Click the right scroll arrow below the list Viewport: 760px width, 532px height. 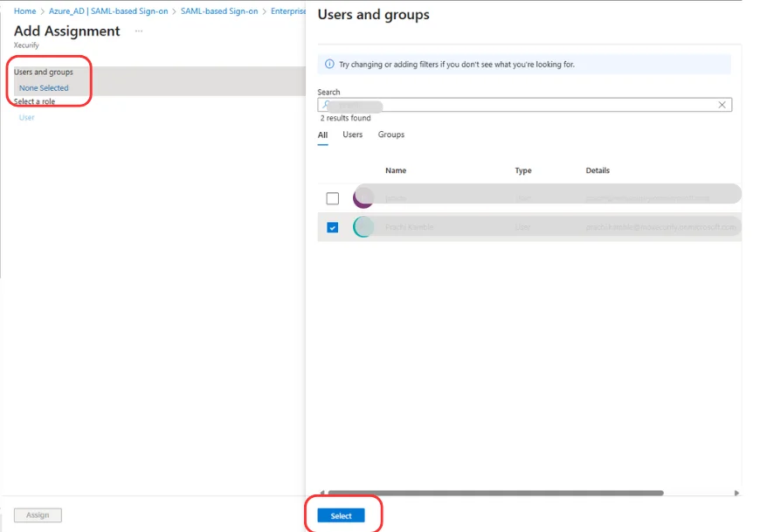tap(736, 492)
